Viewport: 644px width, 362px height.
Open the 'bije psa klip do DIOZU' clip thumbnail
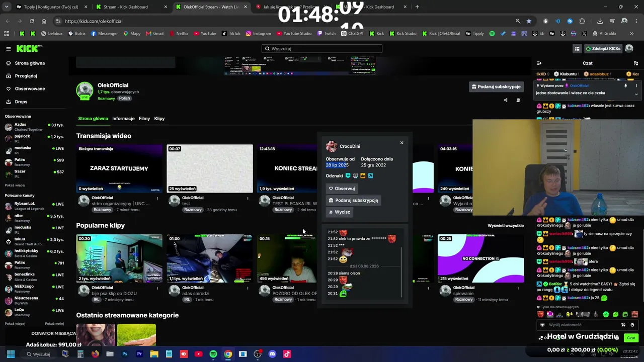point(119,258)
